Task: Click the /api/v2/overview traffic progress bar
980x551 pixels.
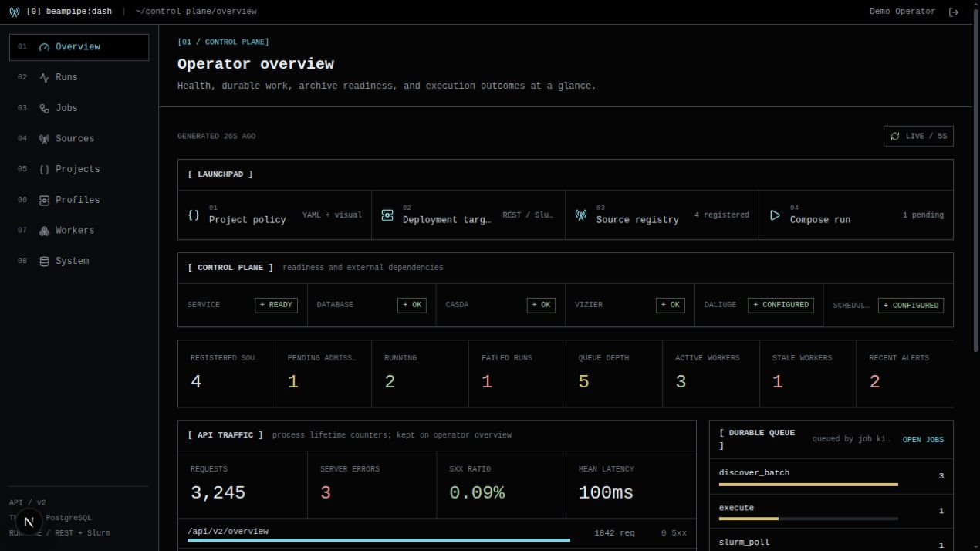Action: click(379, 540)
